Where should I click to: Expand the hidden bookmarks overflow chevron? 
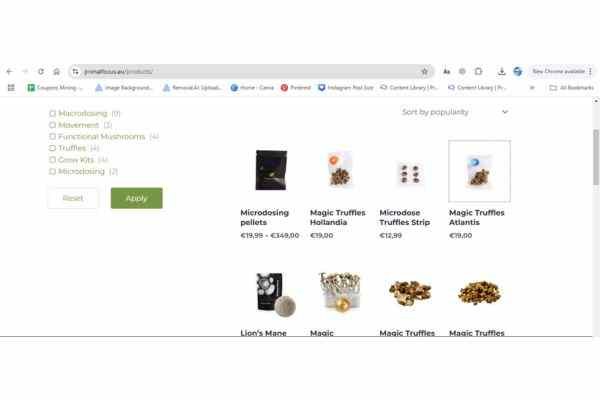pos(532,88)
